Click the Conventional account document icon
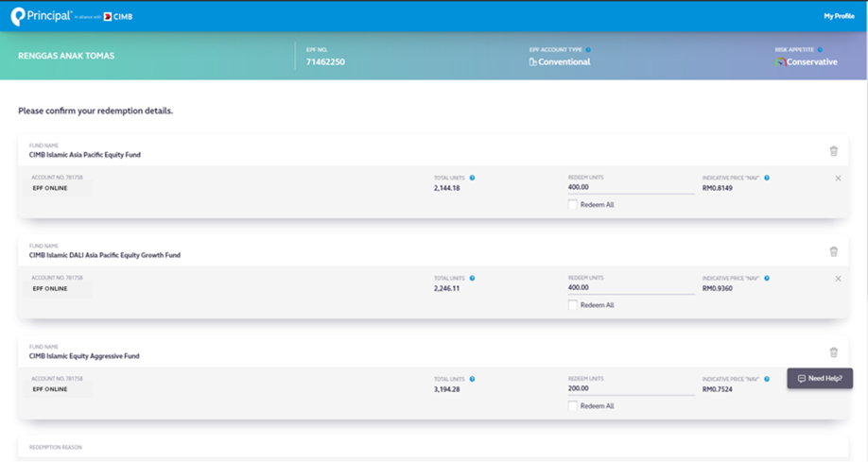 (532, 62)
